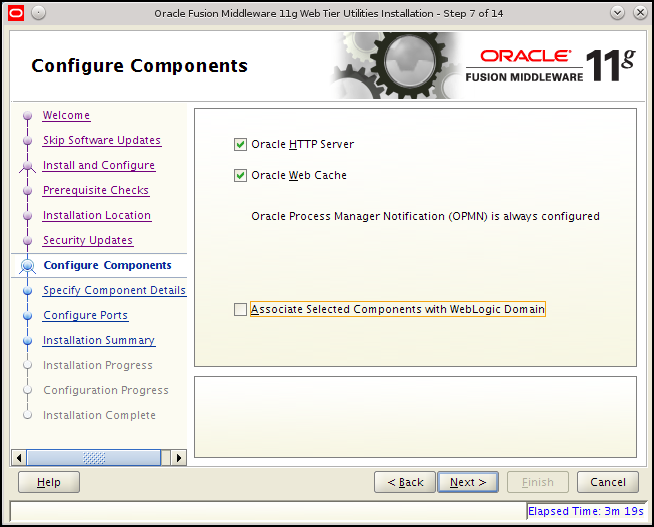The width and height of the screenshot is (654, 527).
Task: Minimize the installer window
Action: tap(617, 13)
